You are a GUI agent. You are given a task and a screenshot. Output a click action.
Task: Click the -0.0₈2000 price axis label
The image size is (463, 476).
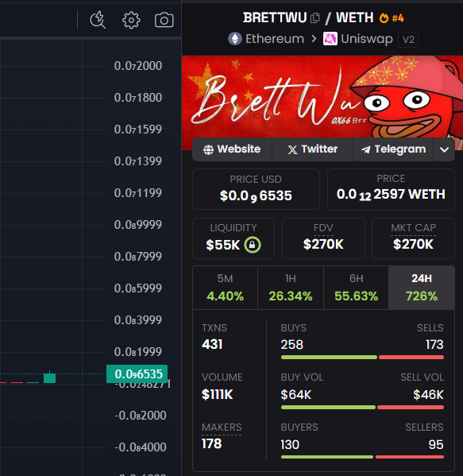click(141, 416)
